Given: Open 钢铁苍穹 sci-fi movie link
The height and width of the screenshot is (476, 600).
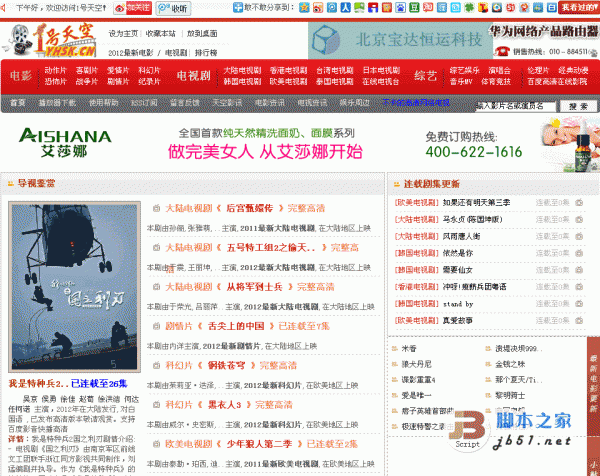Looking at the screenshot, I should [x=226, y=365].
